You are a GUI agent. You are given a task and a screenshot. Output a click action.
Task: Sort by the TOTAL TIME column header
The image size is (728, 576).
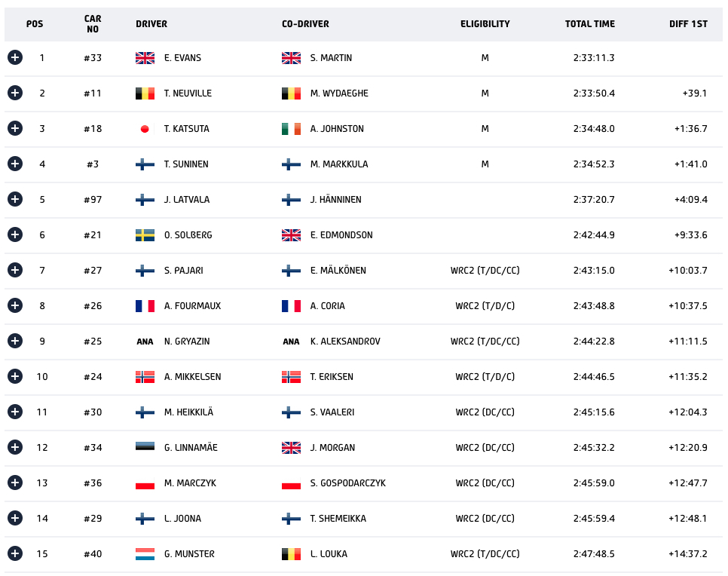click(589, 23)
